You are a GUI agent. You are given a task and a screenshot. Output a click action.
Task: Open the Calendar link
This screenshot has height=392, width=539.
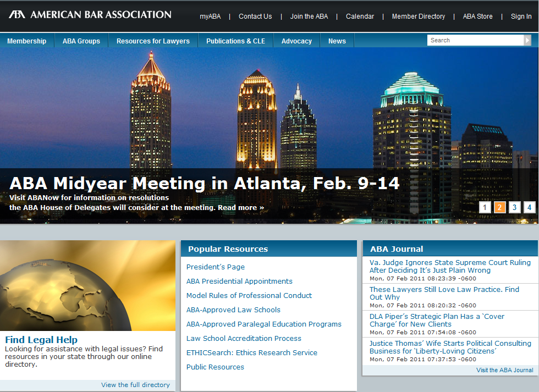[360, 16]
